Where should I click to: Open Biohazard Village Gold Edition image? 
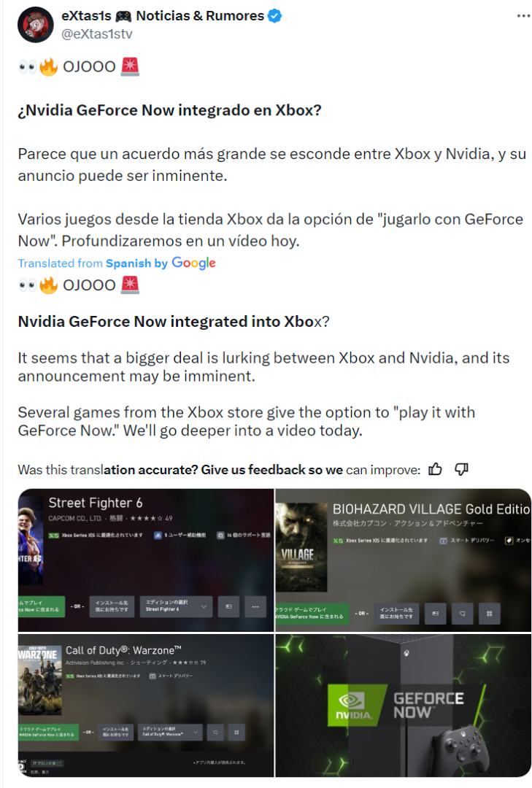click(404, 560)
